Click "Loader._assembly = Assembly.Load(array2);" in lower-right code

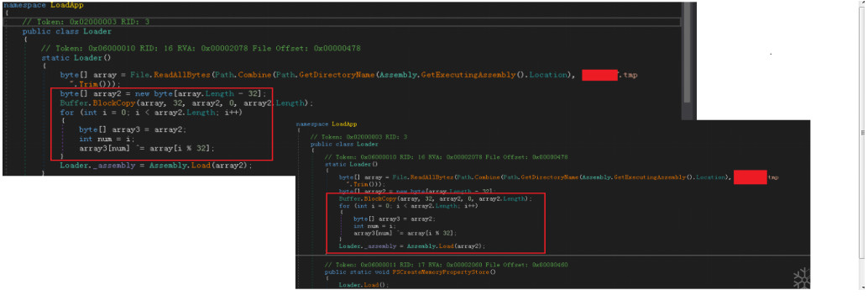tap(412, 246)
